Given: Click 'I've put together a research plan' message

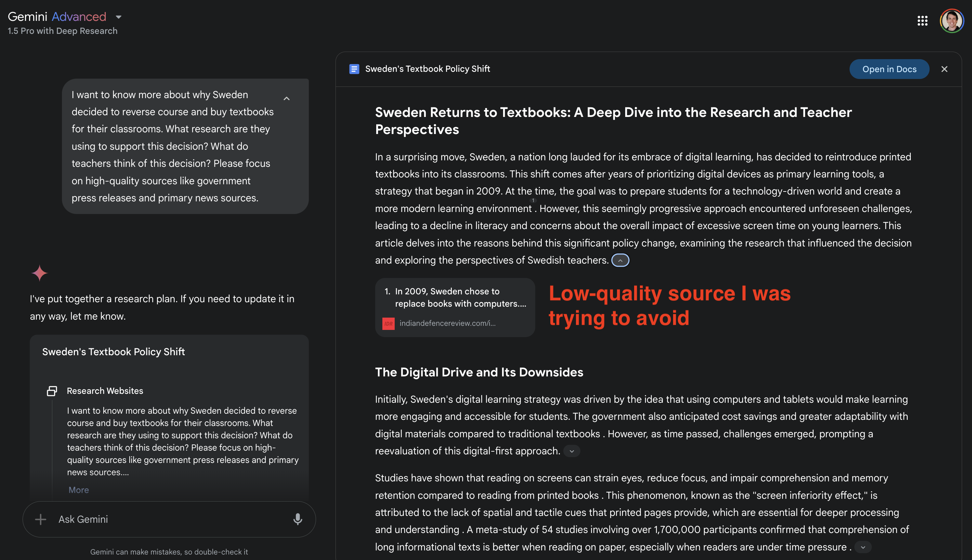Looking at the screenshot, I should pyautogui.click(x=162, y=307).
